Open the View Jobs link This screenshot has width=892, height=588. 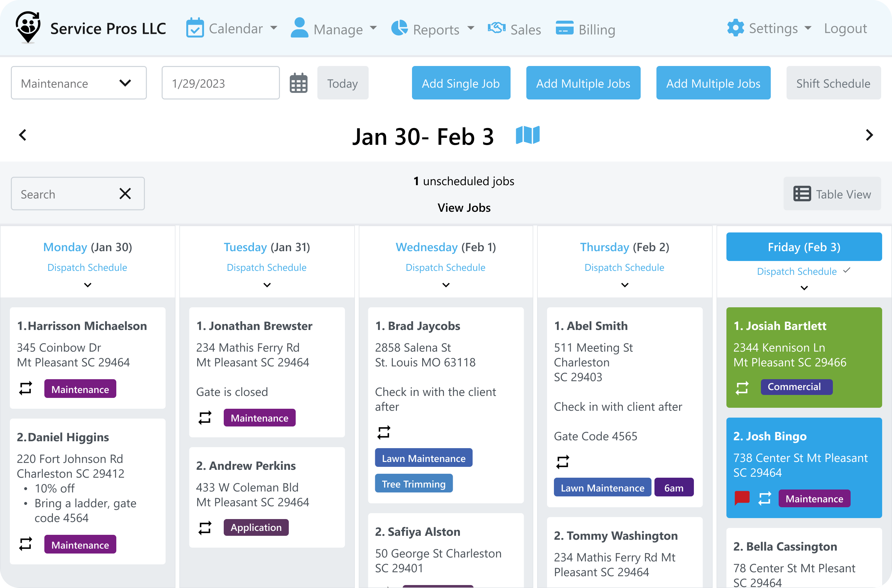(x=464, y=207)
